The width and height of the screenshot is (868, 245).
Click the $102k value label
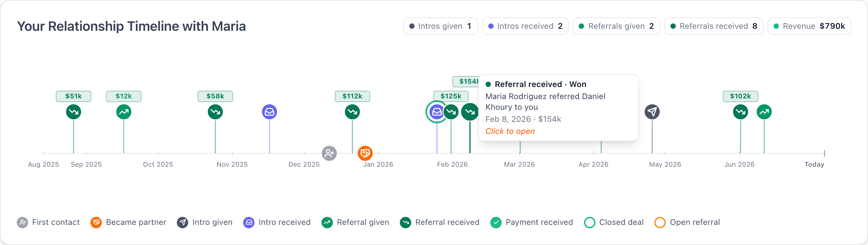coord(741,96)
